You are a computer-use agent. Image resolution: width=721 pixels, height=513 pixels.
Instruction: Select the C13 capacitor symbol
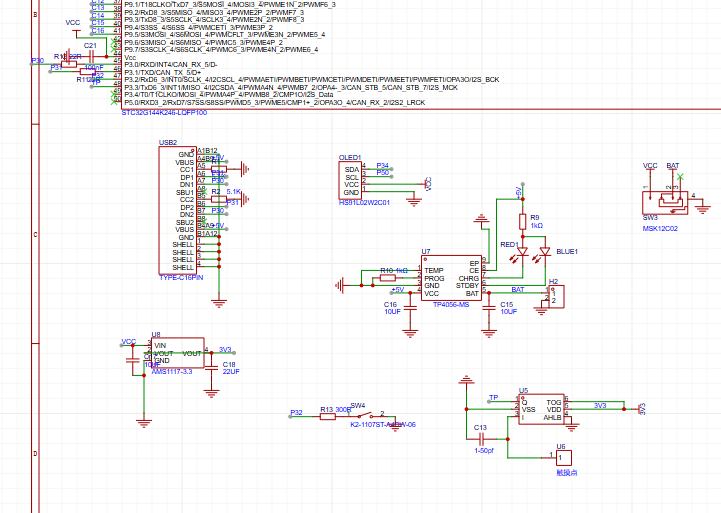tap(482, 437)
